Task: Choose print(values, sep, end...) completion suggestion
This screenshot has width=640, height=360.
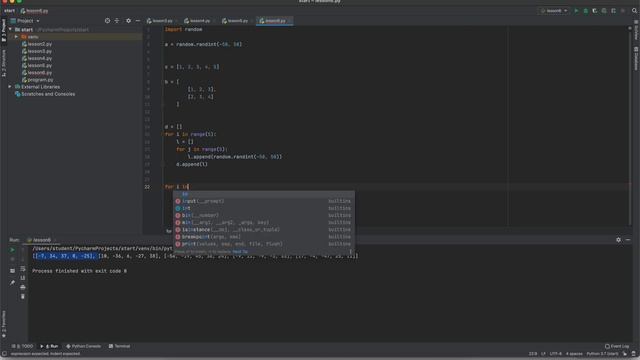Action: pyautogui.click(x=264, y=244)
